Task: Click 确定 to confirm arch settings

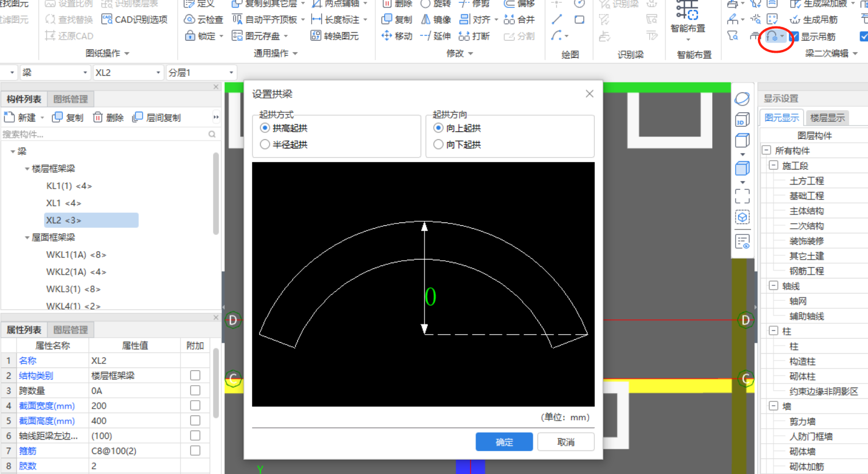Action: (504, 442)
